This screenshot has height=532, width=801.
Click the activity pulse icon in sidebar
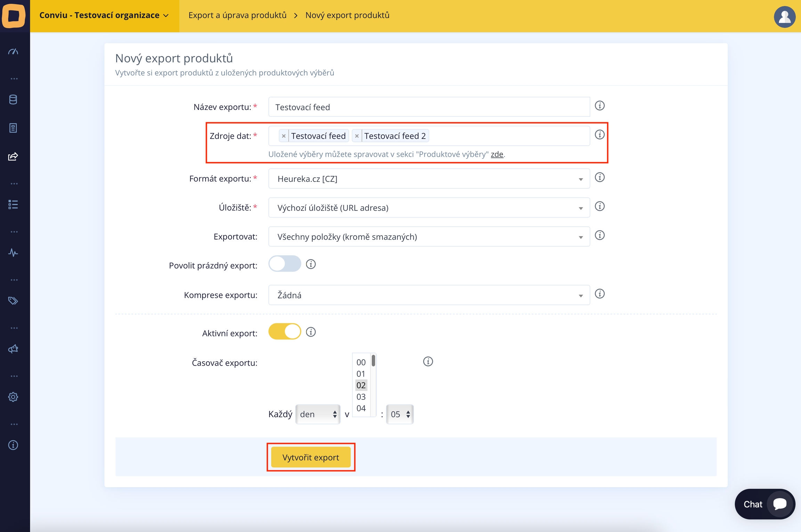(13, 253)
